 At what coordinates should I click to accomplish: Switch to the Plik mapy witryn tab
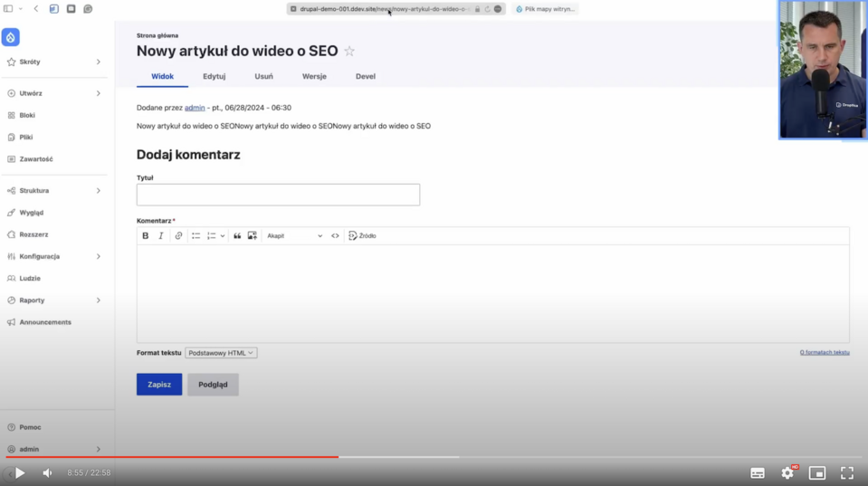point(545,9)
